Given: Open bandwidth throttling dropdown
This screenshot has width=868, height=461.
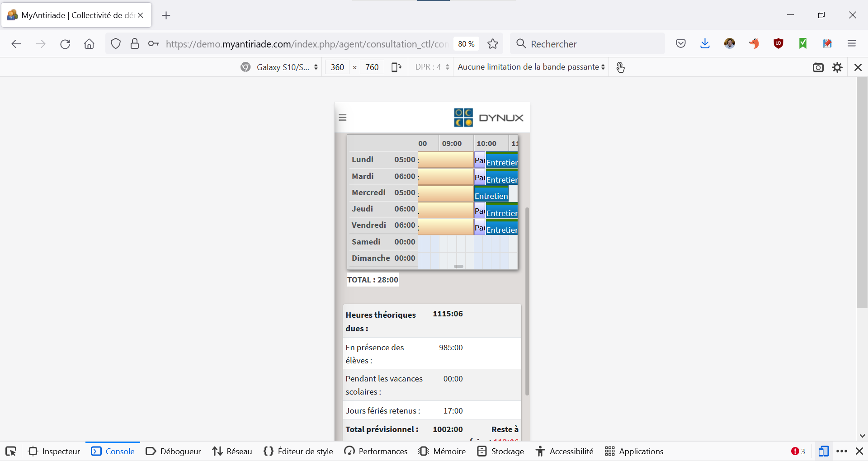Looking at the screenshot, I should (531, 67).
